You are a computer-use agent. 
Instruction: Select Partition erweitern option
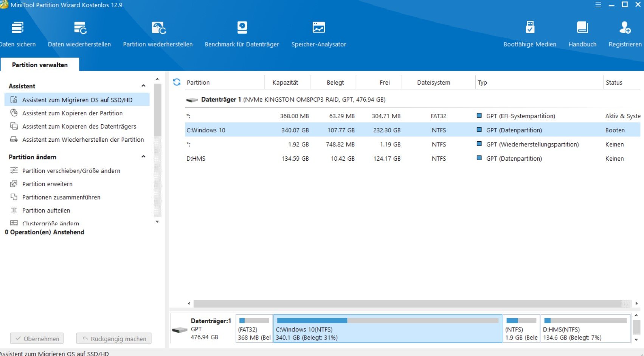[47, 184]
